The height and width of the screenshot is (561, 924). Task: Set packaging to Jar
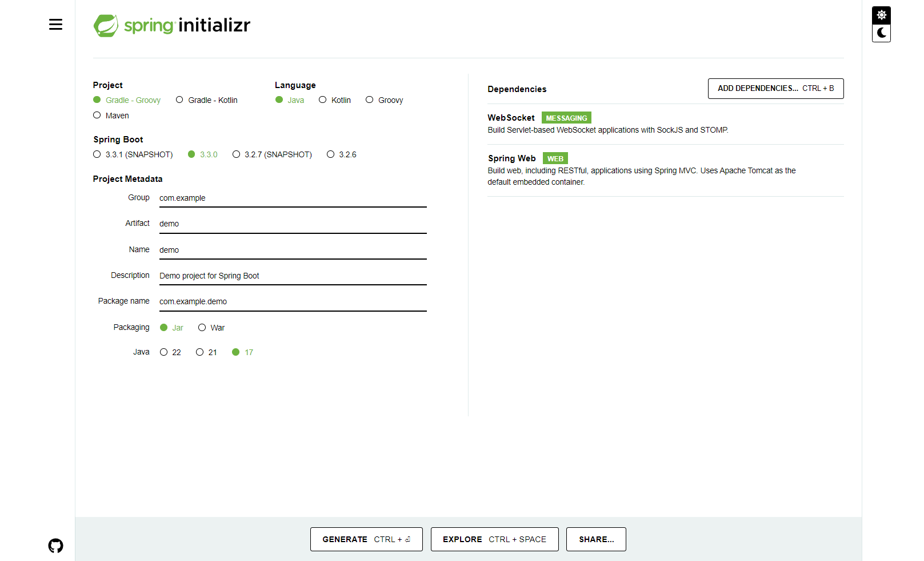[171, 328]
